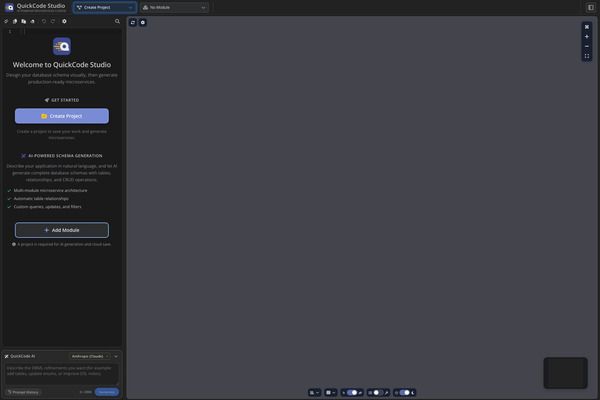Click the AI-POWERED SCHEMA GENERATION heading
Viewport: 600px width, 400px height.
pyautogui.click(x=65, y=156)
